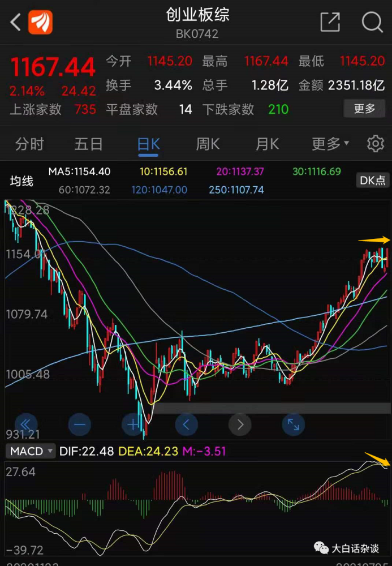Tap 上涨家数 count 735
This screenshot has height=566, width=392.
(85, 109)
